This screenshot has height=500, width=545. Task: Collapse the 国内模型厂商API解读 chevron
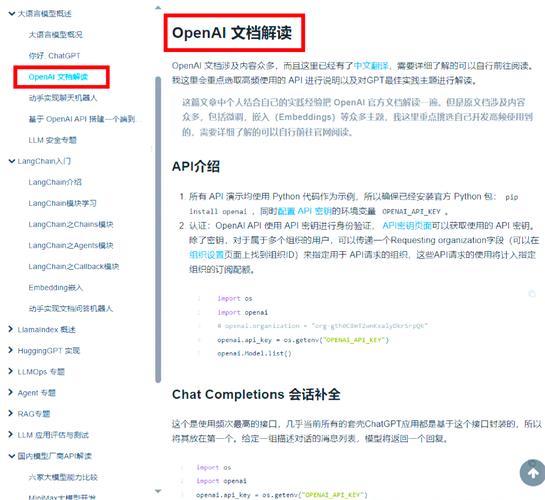tap(11, 456)
